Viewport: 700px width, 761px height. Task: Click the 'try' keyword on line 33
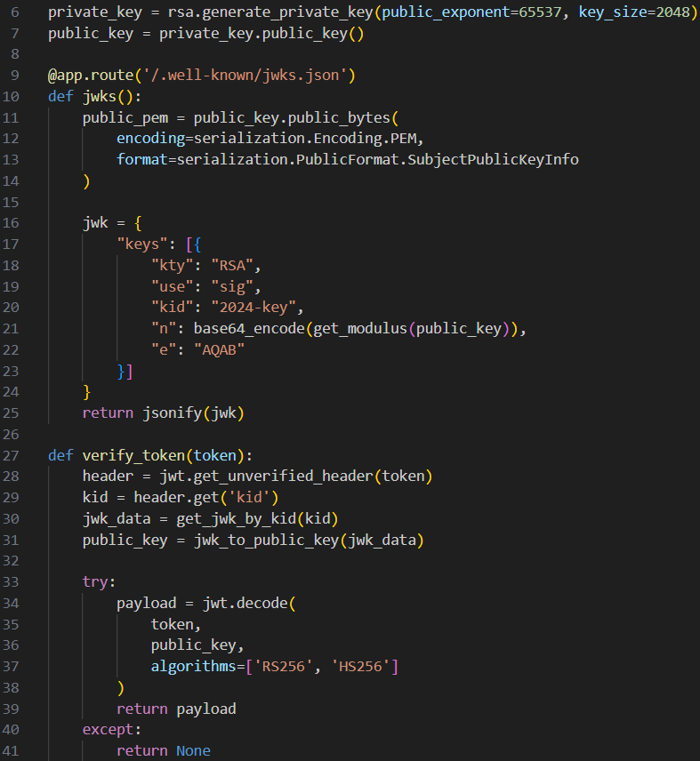coord(95,582)
